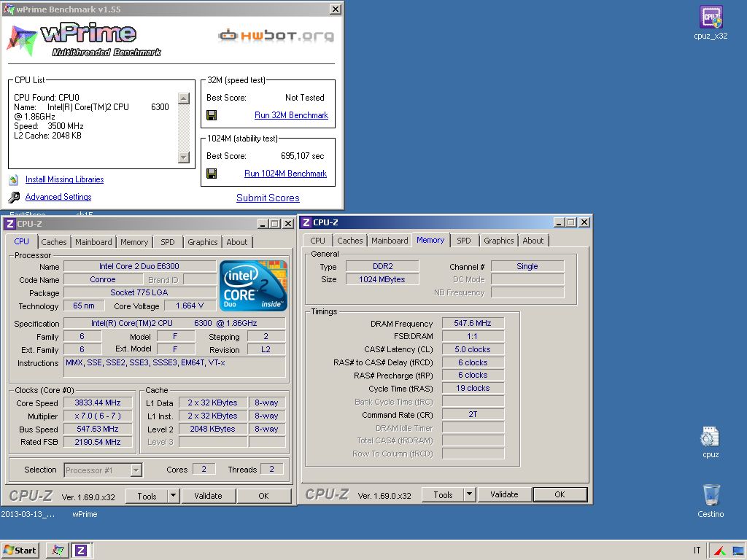The width and height of the screenshot is (747, 560).
Task: Switch to Caches tab in left CPU-Z
Action: (x=54, y=242)
